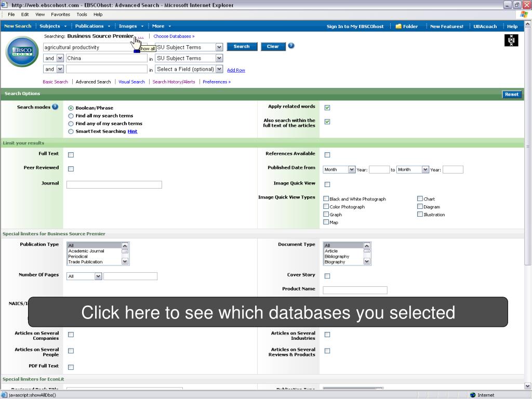This screenshot has width=532, height=399.
Task: Open the Edit menu
Action: pos(25,14)
